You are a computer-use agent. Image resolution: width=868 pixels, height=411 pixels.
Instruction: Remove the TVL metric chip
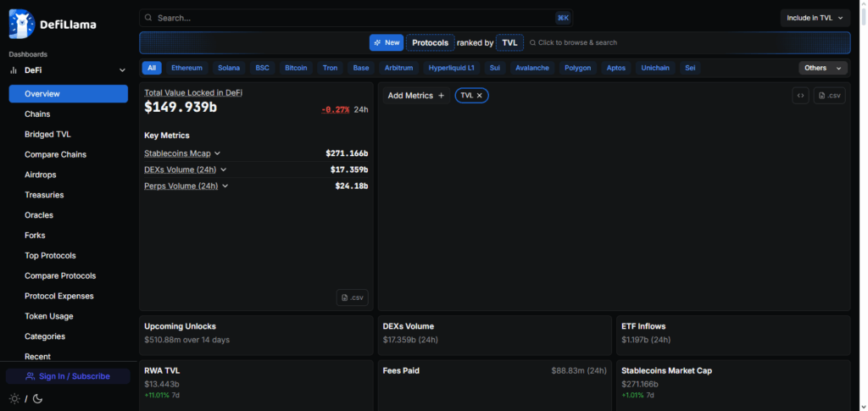tap(480, 95)
